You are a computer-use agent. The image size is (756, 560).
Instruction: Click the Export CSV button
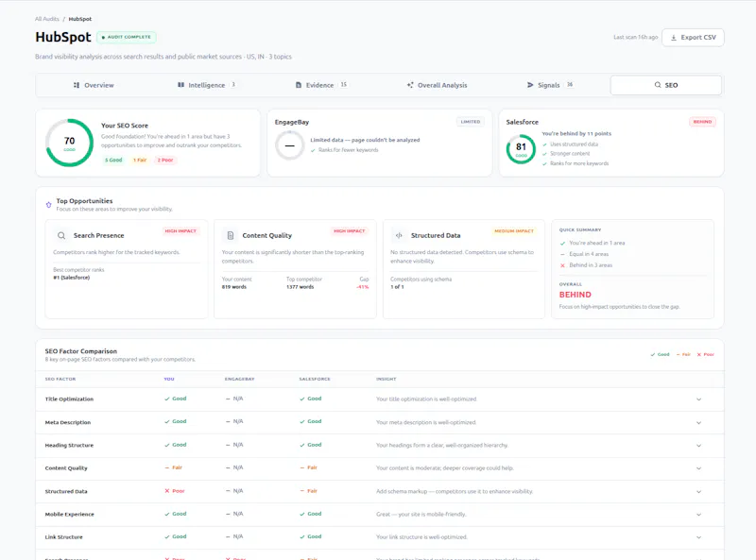tap(693, 38)
